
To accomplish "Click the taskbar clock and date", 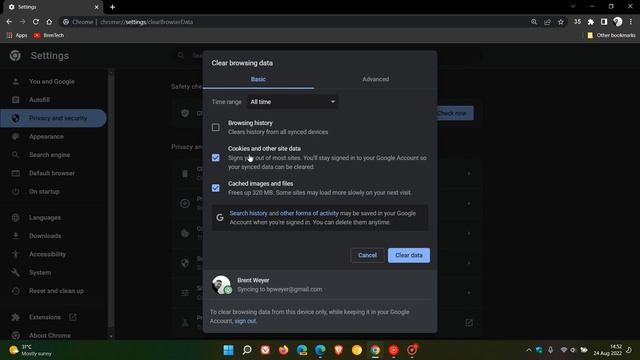I will click(x=607, y=350).
